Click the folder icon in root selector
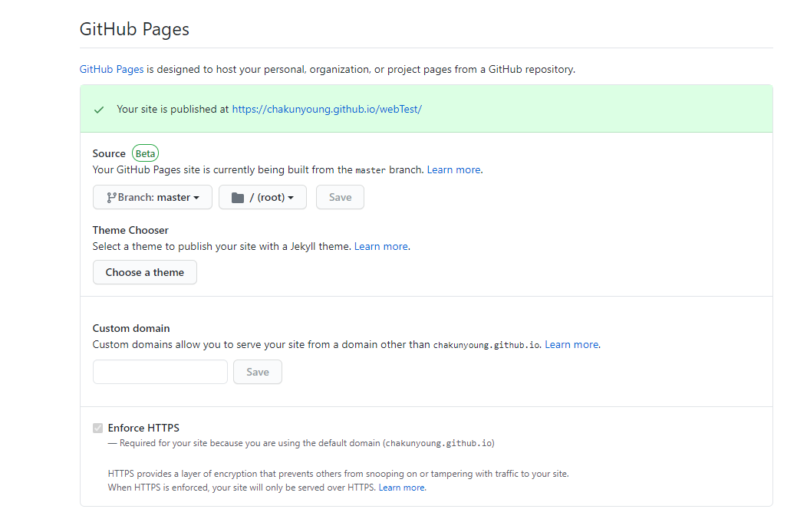 coord(238,198)
